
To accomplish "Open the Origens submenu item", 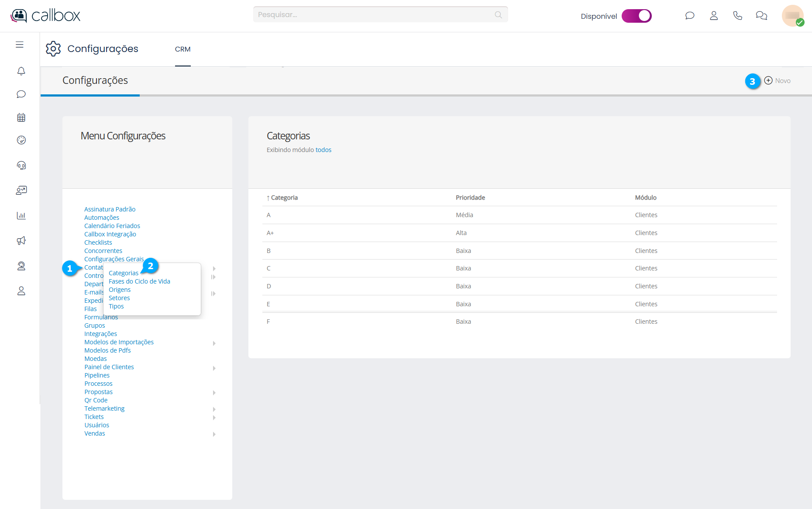I will (120, 290).
